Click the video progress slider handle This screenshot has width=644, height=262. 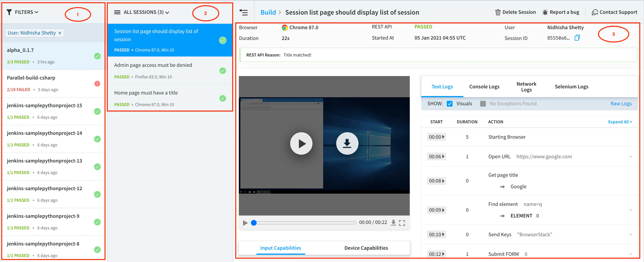point(254,223)
